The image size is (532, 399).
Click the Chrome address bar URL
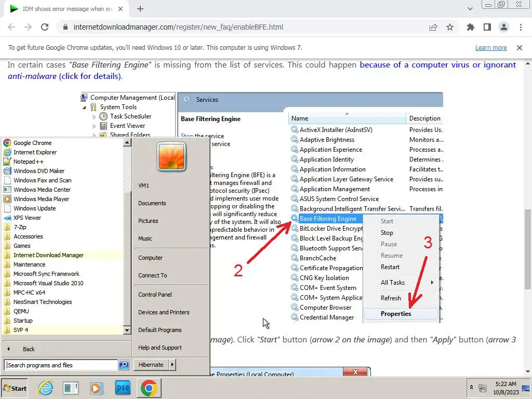click(178, 27)
